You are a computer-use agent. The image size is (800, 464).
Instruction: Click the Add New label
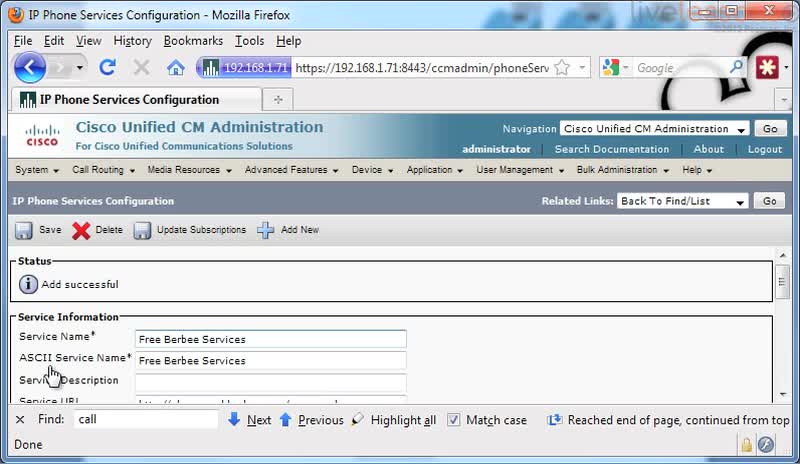coord(300,230)
